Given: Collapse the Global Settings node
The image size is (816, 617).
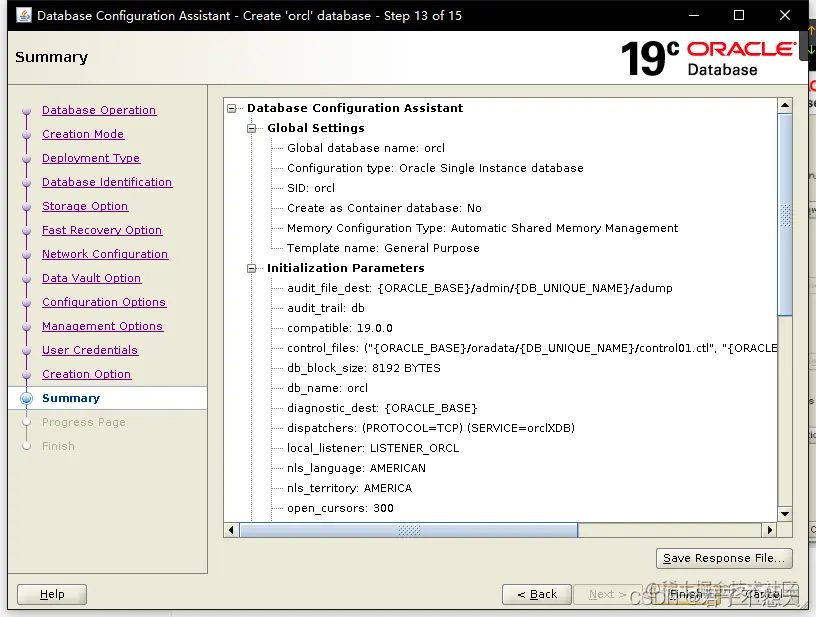Looking at the screenshot, I should point(252,128).
